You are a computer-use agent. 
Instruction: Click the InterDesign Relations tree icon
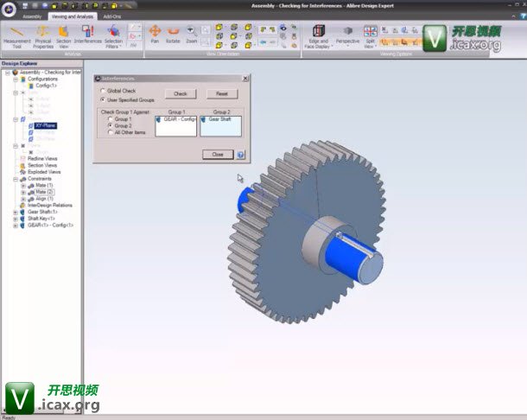click(22, 205)
